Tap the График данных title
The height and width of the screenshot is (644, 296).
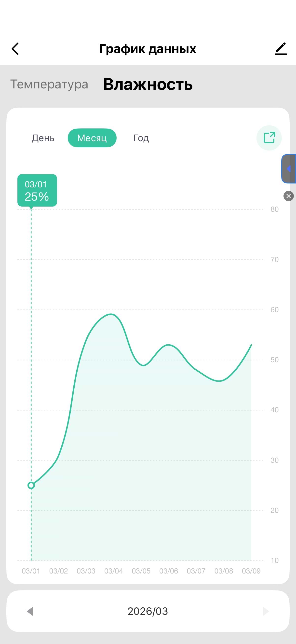[x=148, y=49]
